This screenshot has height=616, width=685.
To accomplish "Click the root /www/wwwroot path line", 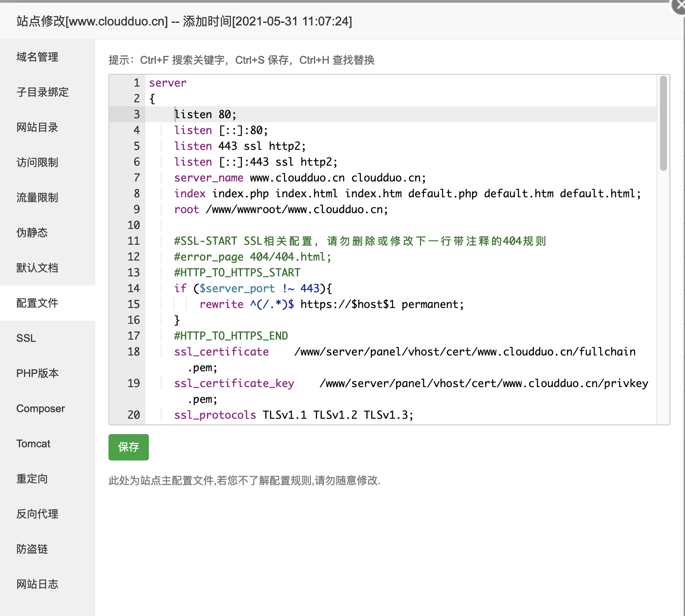I will (x=281, y=209).
